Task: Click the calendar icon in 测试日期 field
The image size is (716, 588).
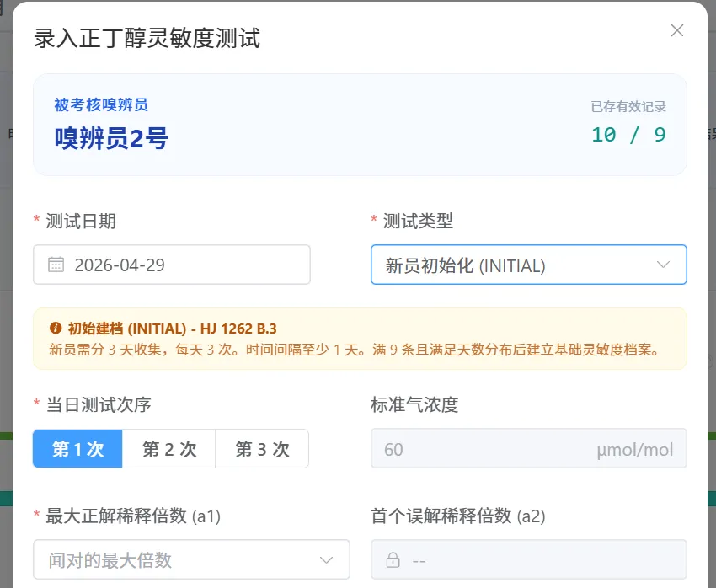Action: (x=56, y=265)
